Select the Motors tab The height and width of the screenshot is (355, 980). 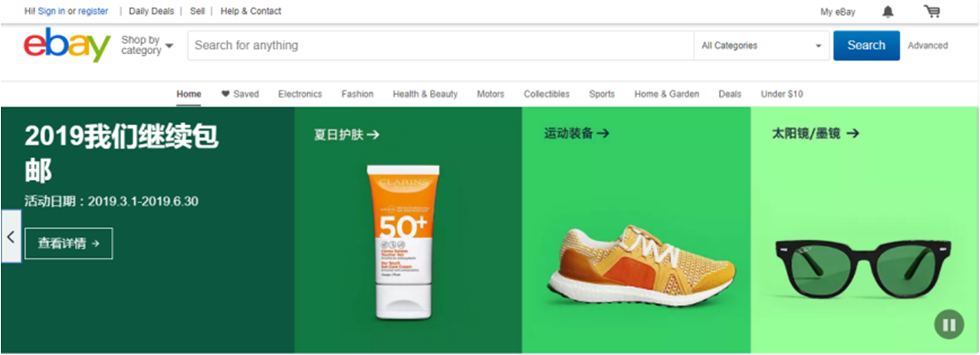pos(490,94)
